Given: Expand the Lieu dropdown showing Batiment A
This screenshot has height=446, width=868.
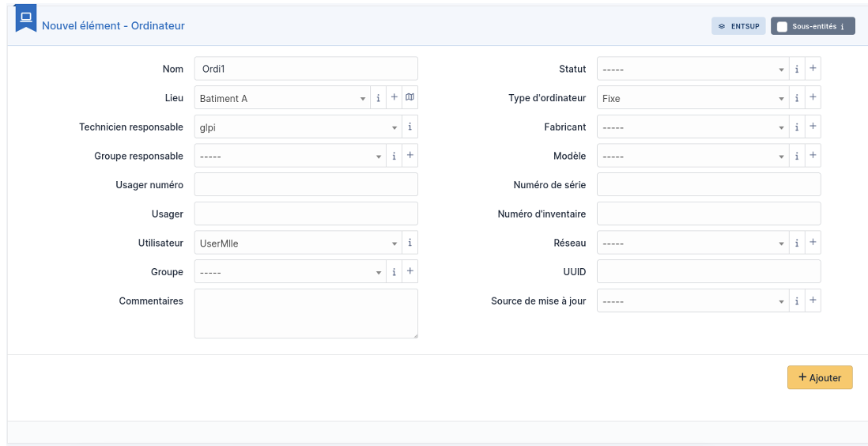Looking at the screenshot, I should point(281,98).
